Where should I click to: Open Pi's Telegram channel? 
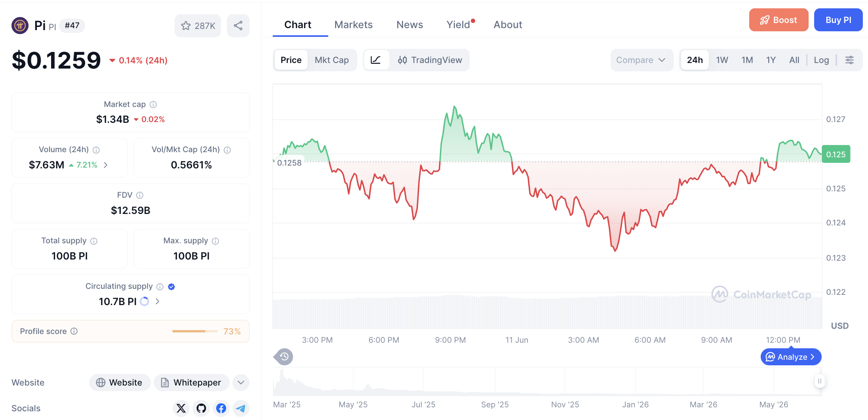pos(241,408)
